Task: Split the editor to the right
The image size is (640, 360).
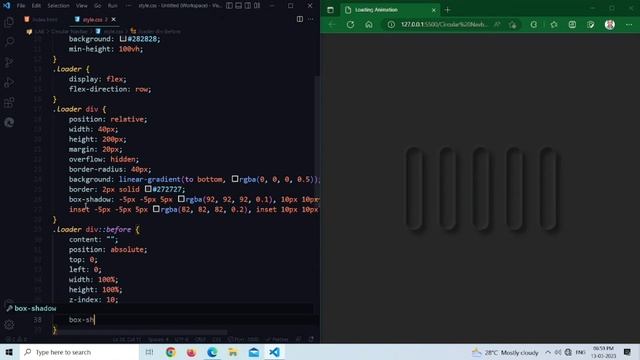Action: [x=300, y=19]
